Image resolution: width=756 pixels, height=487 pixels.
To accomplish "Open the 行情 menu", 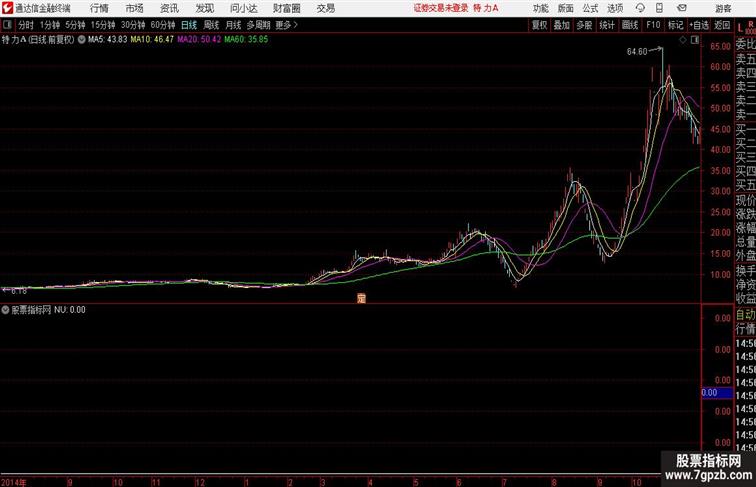I will click(x=99, y=8).
